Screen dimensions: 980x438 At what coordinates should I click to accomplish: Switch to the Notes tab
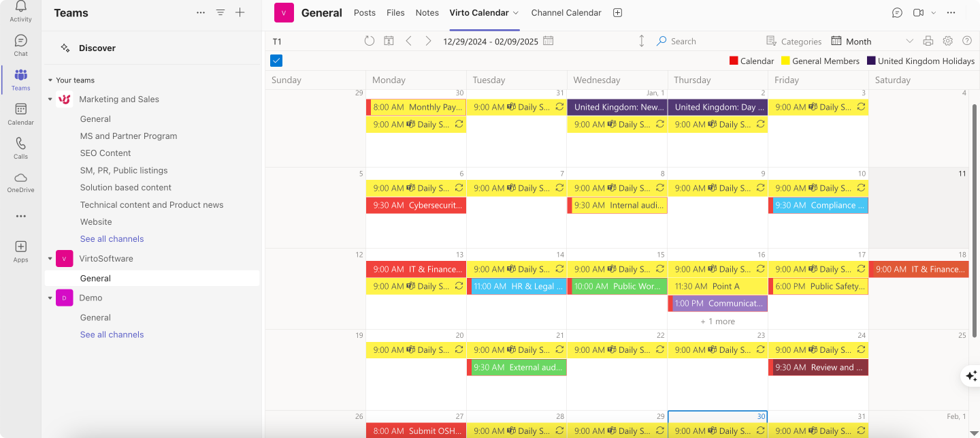pos(427,13)
